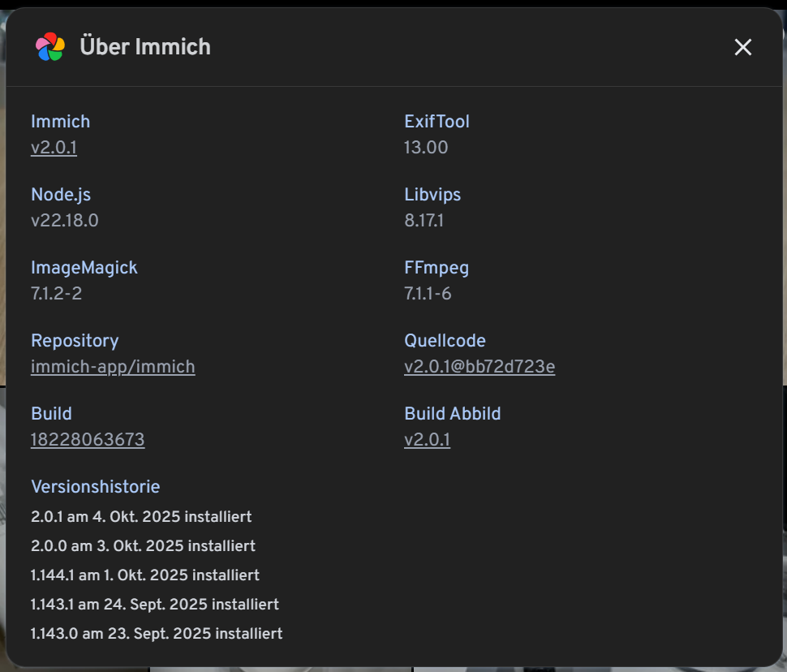The width and height of the screenshot is (787, 672).
Task: Click the ImageMagick version 7.1.2-2 text
Action: point(56,294)
